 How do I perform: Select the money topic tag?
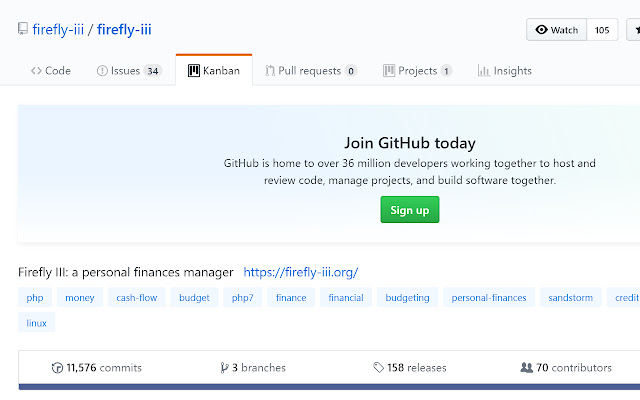click(x=80, y=298)
